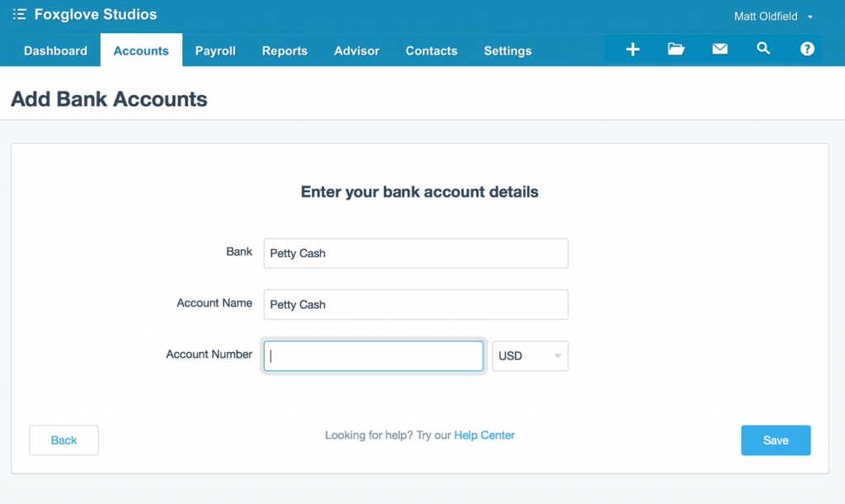Viewport: 845px width, 504px height.
Task: Switch to the Reports tab
Action: pyautogui.click(x=285, y=51)
